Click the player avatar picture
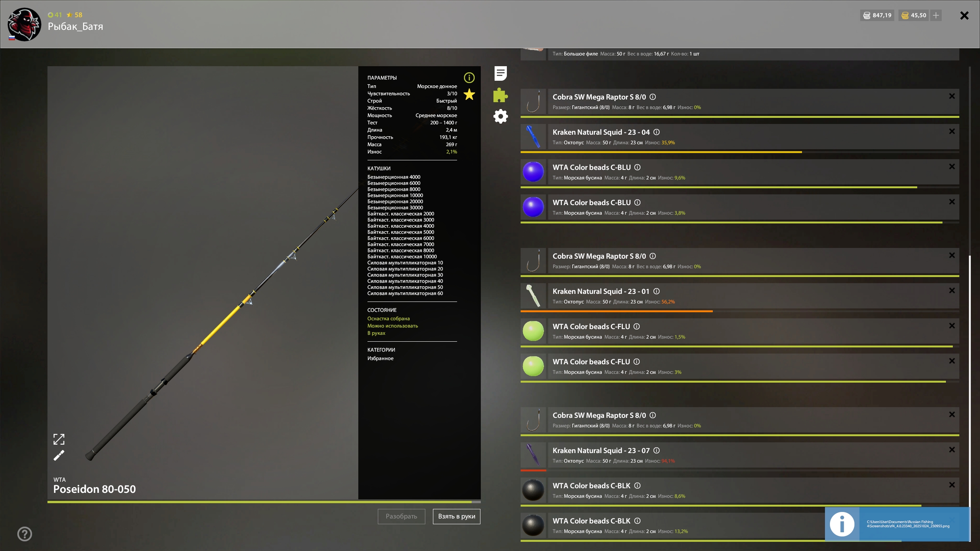Image resolution: width=980 pixels, height=551 pixels. [x=24, y=24]
